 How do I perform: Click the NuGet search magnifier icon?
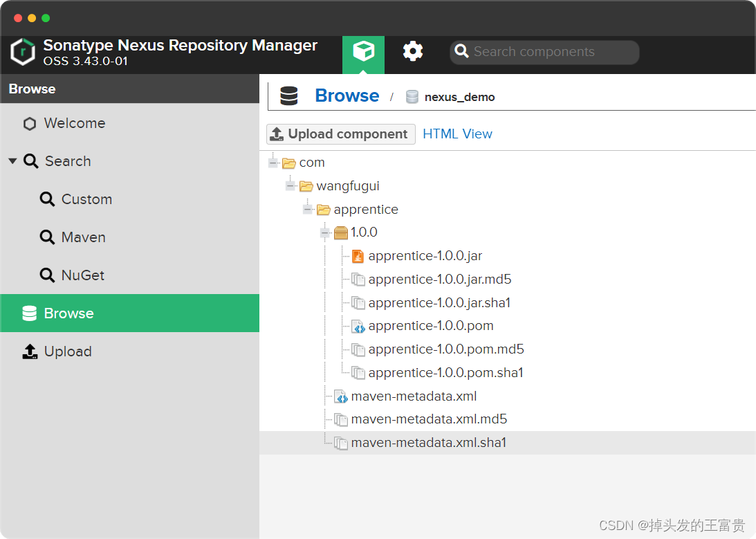click(47, 275)
